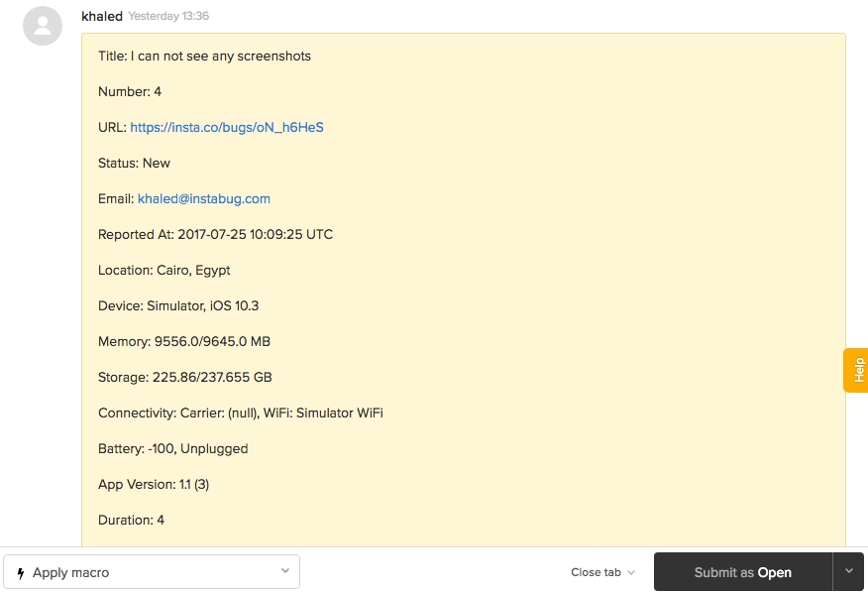Expand the submit status arrow dropdown

point(848,571)
